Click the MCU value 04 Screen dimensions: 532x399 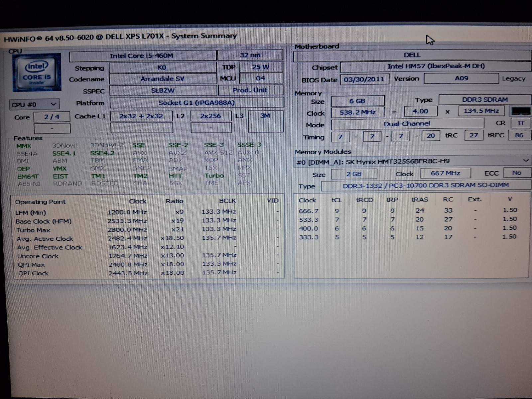261,78
